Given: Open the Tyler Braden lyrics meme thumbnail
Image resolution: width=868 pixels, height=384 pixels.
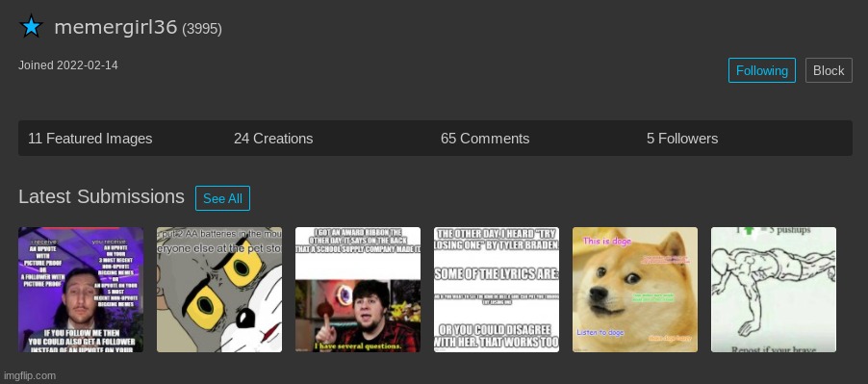Looking at the screenshot, I should [497, 290].
